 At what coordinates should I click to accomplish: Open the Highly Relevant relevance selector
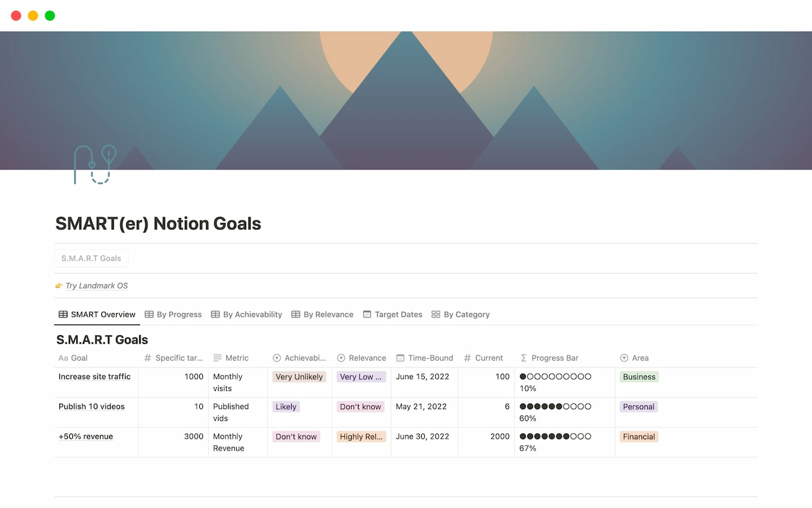tap(361, 437)
